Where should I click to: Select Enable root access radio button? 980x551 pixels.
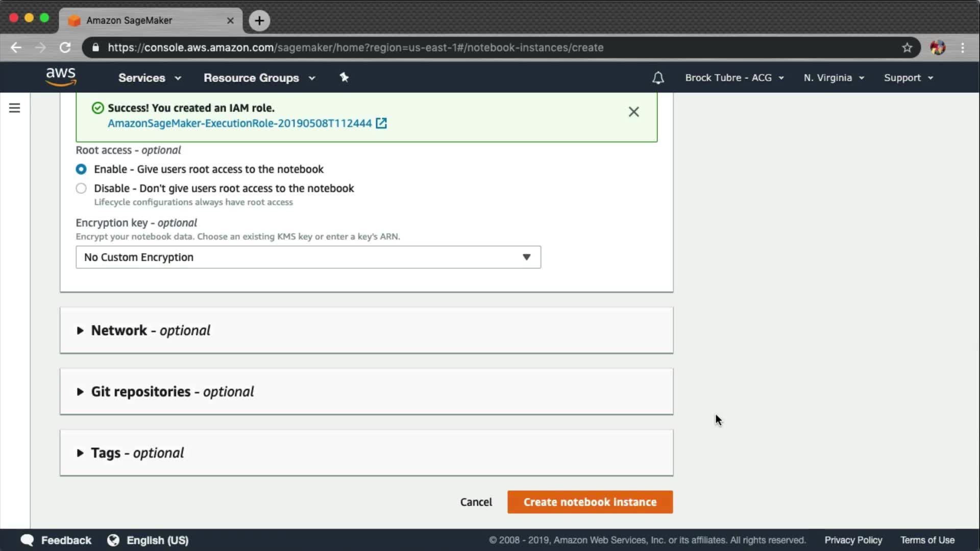[x=81, y=169]
